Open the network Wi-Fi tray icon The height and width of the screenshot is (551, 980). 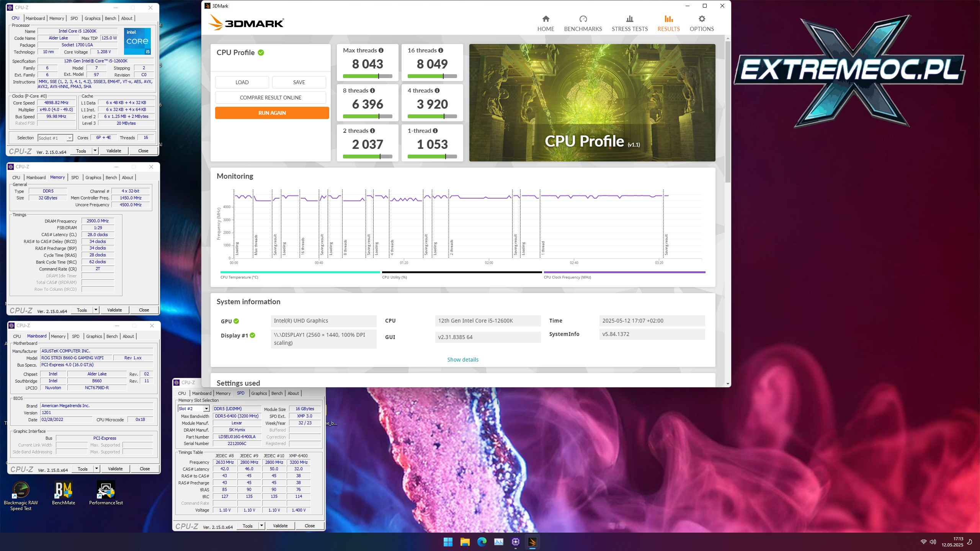click(923, 542)
